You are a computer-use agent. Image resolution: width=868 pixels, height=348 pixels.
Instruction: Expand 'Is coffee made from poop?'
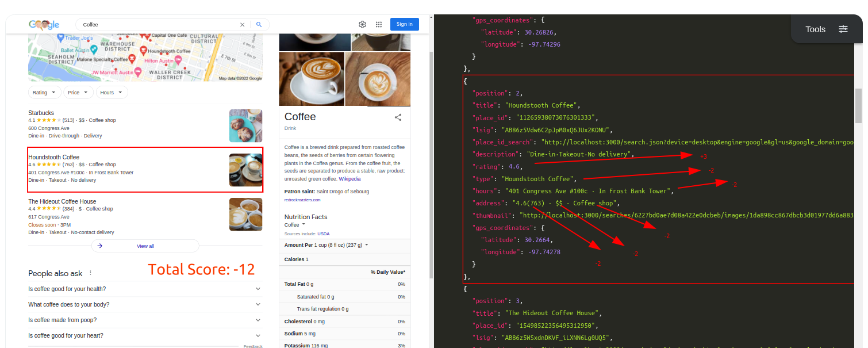pos(145,320)
